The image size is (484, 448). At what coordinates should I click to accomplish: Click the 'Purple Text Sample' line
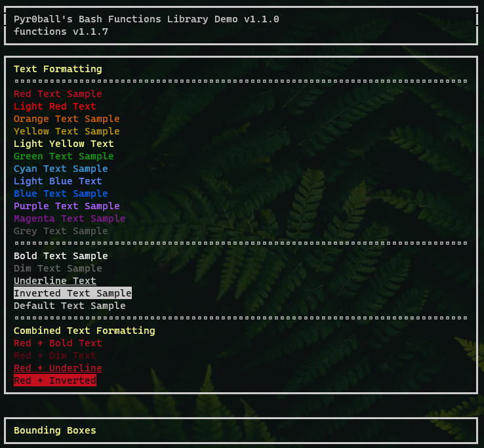point(67,206)
